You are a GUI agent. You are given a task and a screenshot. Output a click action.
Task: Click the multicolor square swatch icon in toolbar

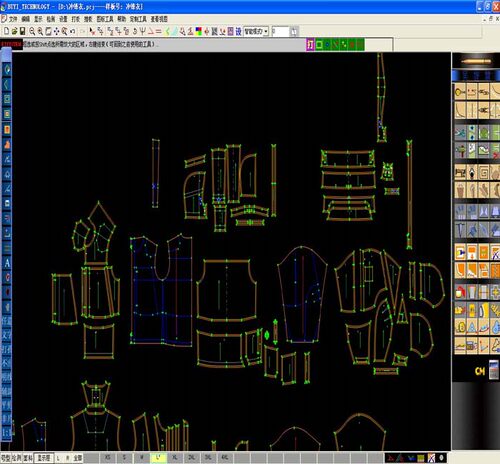pyautogui.click(x=199, y=31)
